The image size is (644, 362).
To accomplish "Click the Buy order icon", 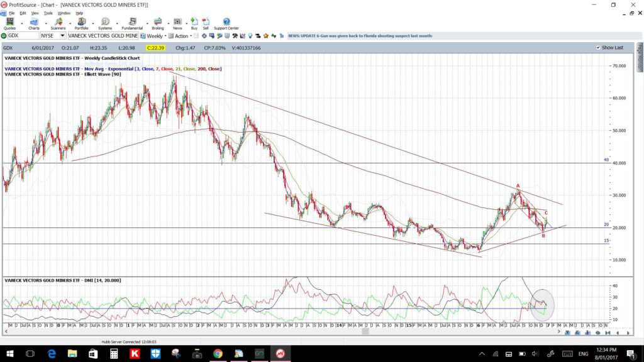I will (194, 24).
